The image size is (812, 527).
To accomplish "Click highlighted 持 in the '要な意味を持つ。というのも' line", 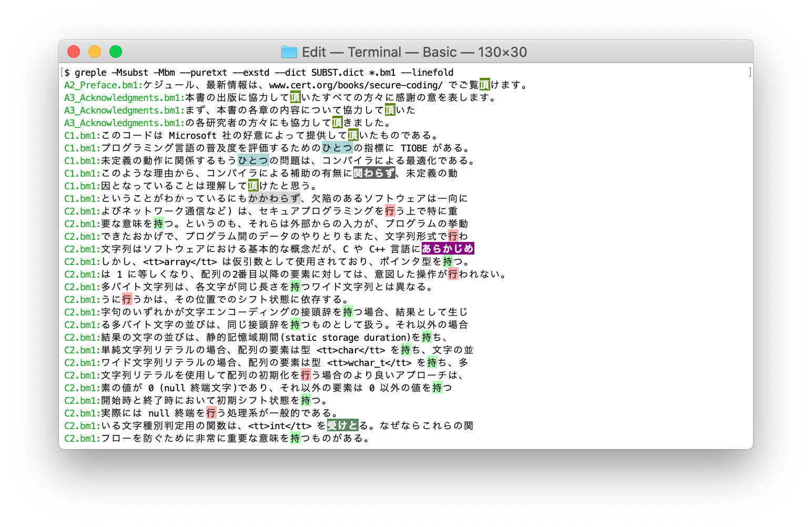I will pos(159,224).
